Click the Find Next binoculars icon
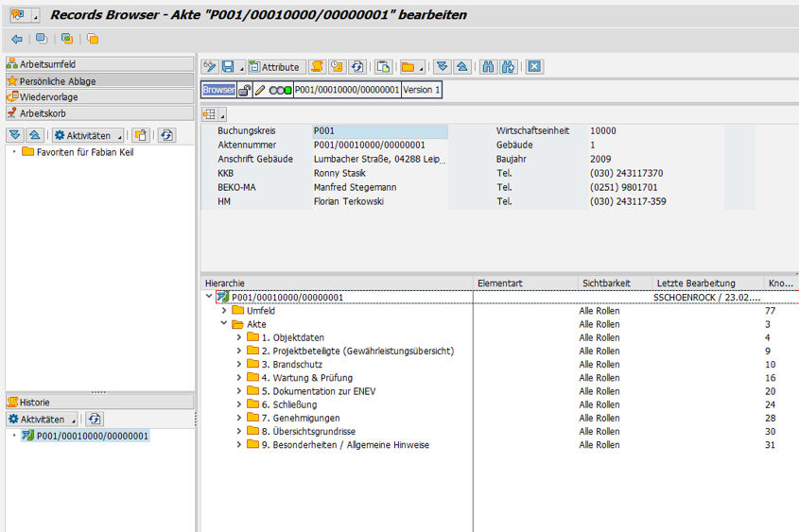Image resolution: width=799 pixels, height=532 pixels. tap(508, 67)
